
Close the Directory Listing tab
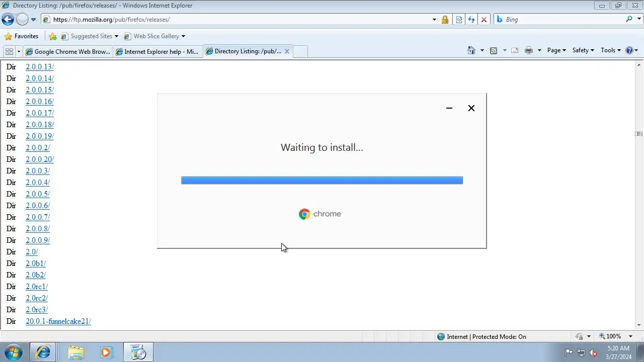pyautogui.click(x=287, y=51)
